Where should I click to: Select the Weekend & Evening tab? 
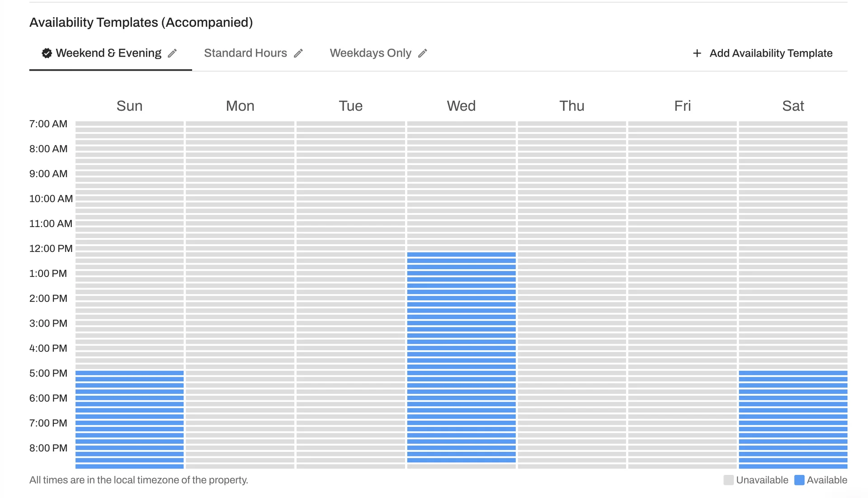[x=108, y=53]
